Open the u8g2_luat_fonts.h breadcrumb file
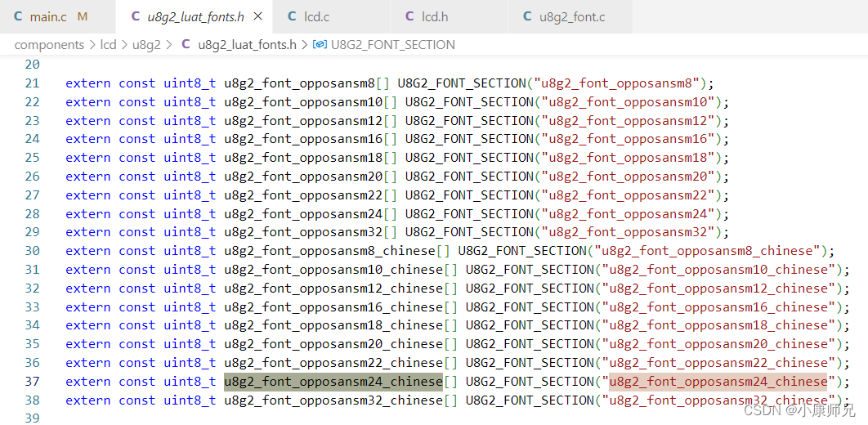868x425 pixels. [247, 45]
